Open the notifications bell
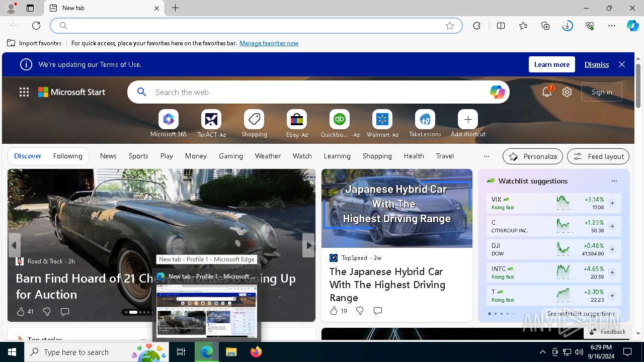Image resolution: width=644 pixels, height=362 pixels. click(546, 92)
